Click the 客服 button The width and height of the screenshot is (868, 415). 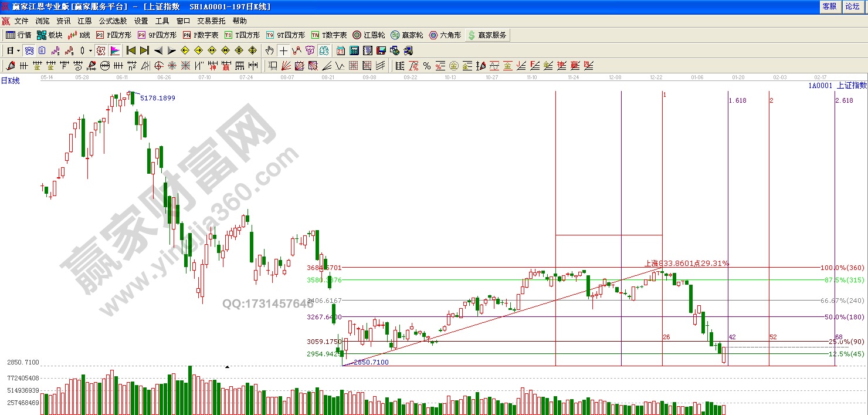(x=829, y=6)
